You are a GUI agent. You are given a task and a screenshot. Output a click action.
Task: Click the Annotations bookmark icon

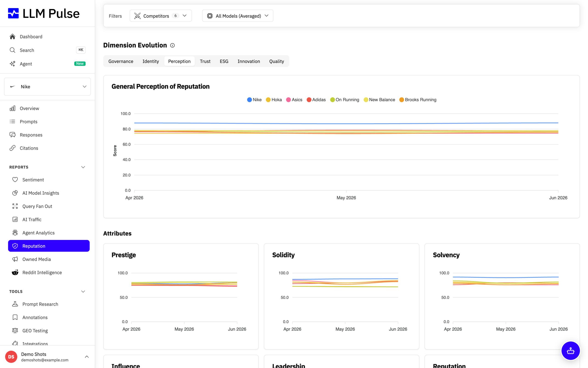(x=15, y=317)
